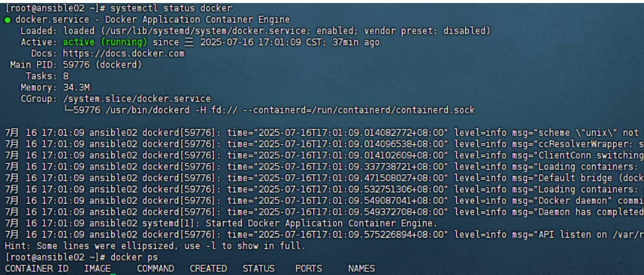This screenshot has height=275, width=644.
Task: Click 'docker.service - Docker Application Container Engine' line
Action: pos(153,20)
